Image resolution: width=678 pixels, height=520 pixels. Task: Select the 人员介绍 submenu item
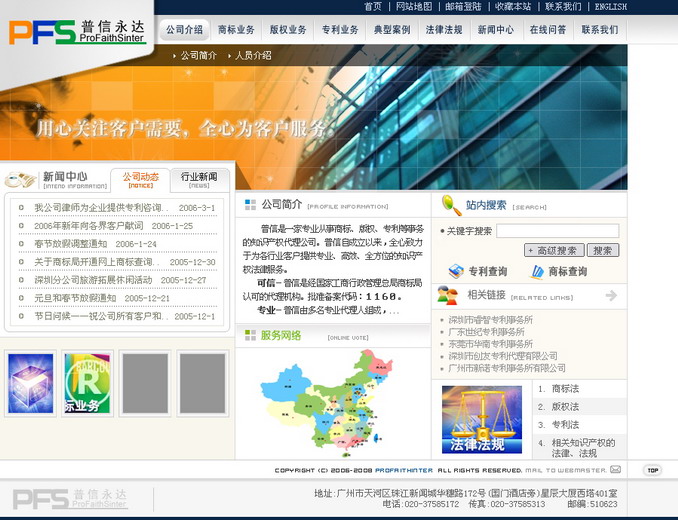(253, 55)
